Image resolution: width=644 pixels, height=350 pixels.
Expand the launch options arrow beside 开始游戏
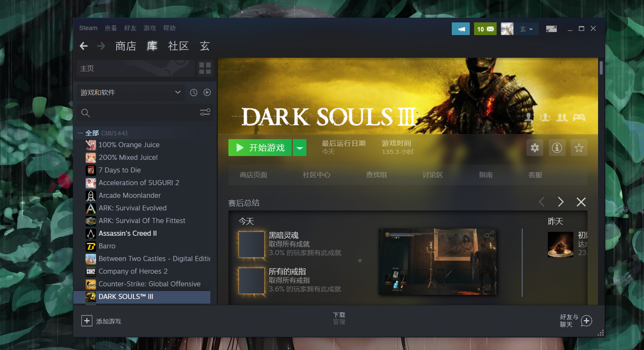(x=300, y=148)
